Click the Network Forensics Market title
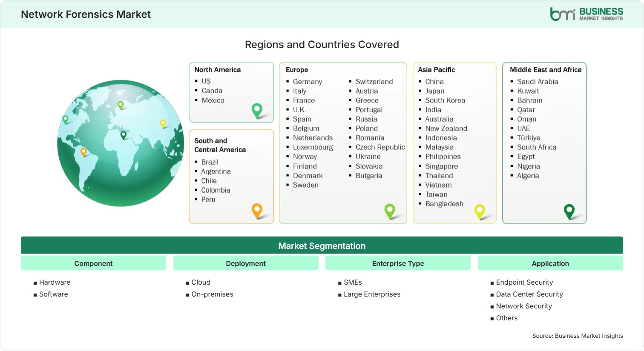Screen dimensions: 644x351 [x=86, y=14]
